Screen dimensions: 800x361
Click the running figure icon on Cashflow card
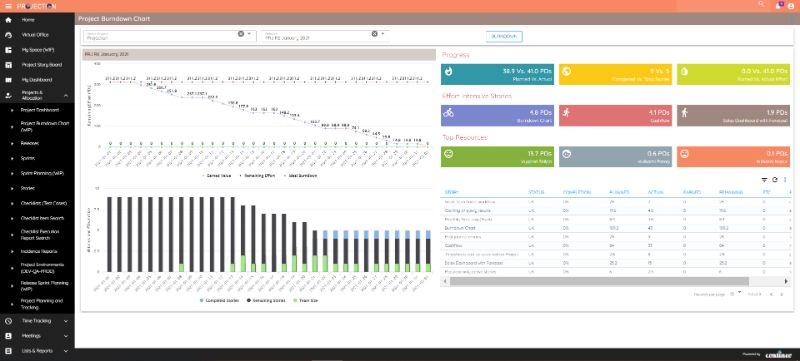[x=566, y=113]
